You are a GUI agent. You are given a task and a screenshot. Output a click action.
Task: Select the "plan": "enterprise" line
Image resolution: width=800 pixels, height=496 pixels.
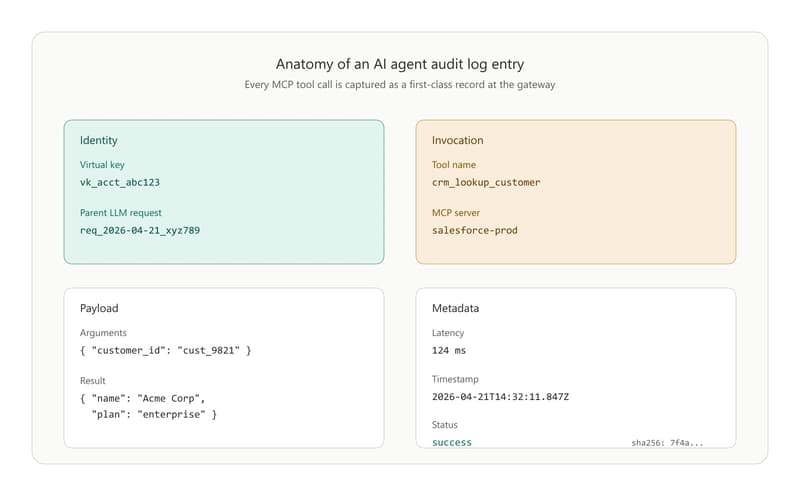click(x=154, y=414)
